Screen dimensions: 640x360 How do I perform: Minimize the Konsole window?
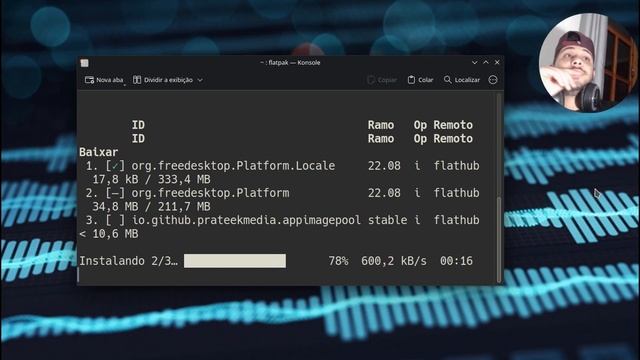point(474,62)
